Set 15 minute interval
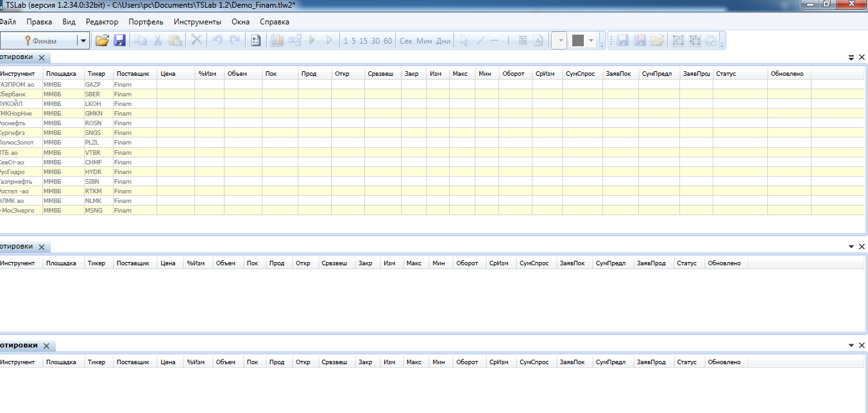868x413 pixels. coord(363,41)
